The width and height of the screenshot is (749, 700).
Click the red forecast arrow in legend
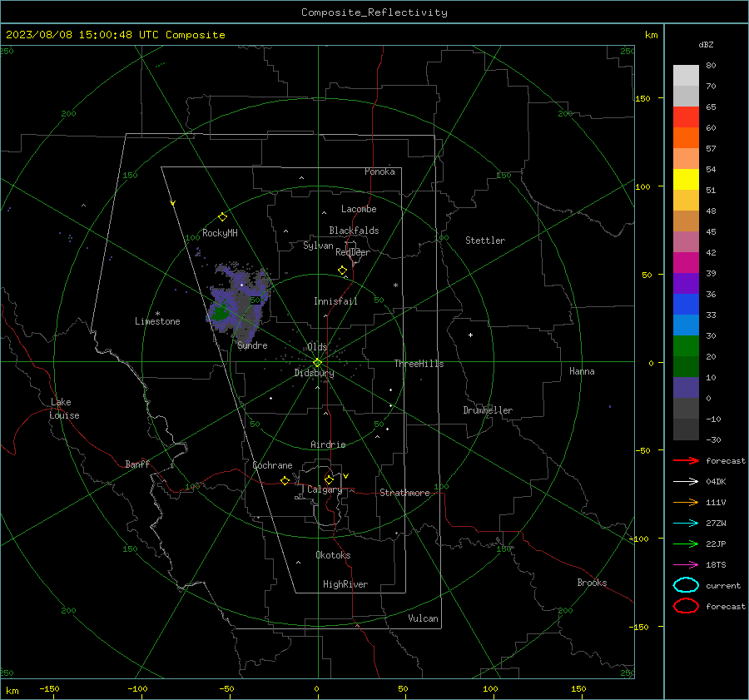[686, 460]
